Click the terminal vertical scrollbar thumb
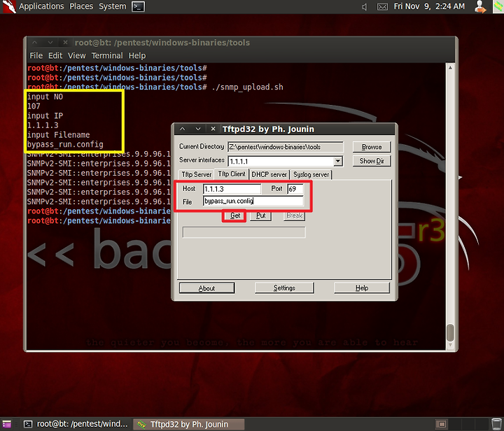Viewport: 504px width, 431px height. click(x=450, y=333)
